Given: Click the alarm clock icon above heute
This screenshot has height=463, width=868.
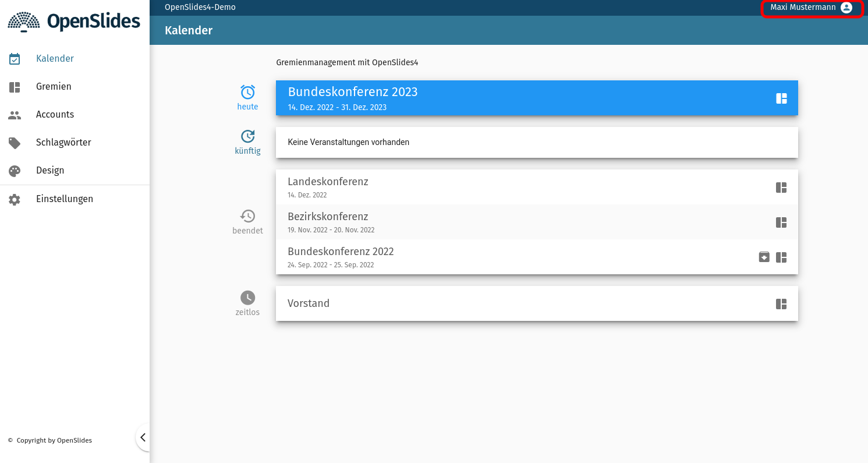Looking at the screenshot, I should click(x=248, y=92).
